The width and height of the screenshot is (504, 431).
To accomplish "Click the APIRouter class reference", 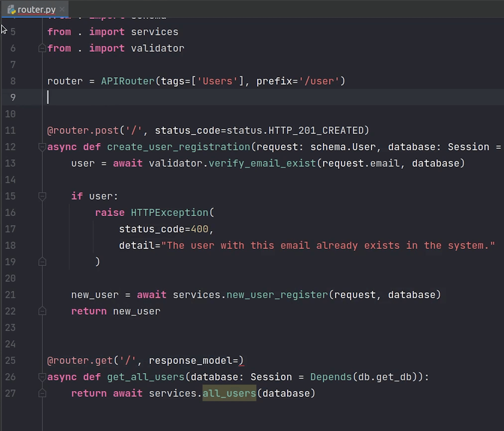I will [x=128, y=81].
